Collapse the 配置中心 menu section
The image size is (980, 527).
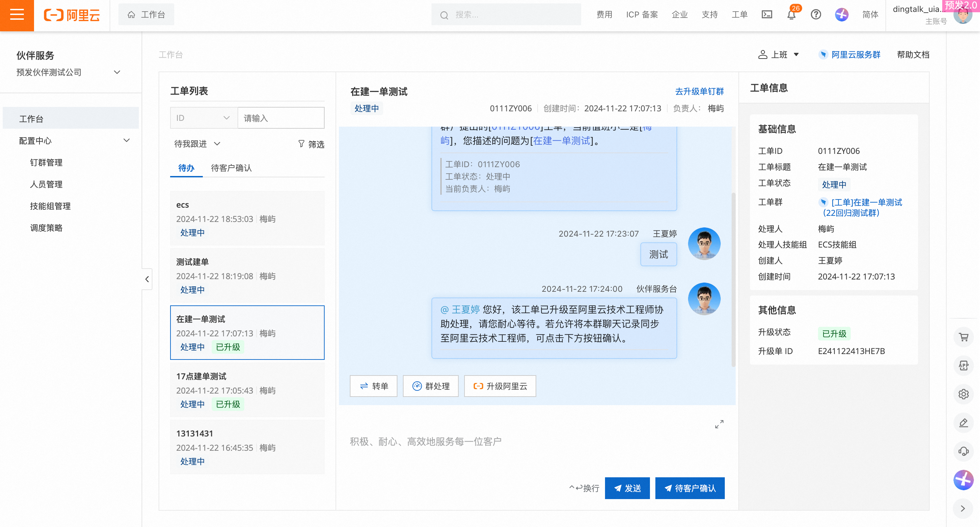point(127,140)
